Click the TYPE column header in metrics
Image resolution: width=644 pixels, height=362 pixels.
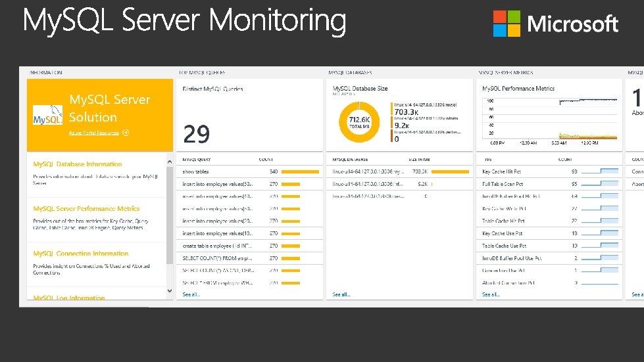pos(487,160)
